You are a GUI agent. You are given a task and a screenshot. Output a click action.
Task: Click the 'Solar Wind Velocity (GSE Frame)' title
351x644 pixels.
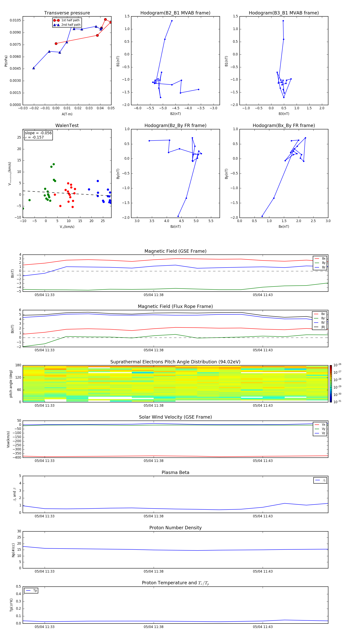pos(175,417)
